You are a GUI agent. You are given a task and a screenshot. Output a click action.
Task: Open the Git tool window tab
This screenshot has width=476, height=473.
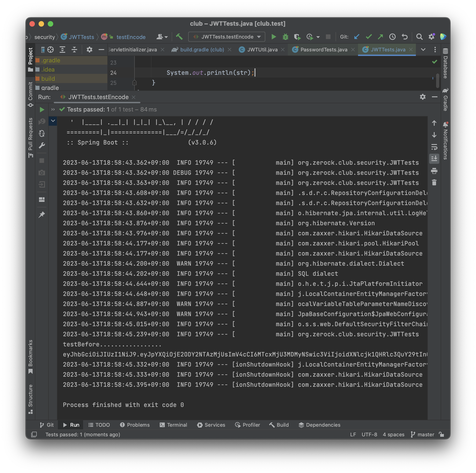point(47,425)
